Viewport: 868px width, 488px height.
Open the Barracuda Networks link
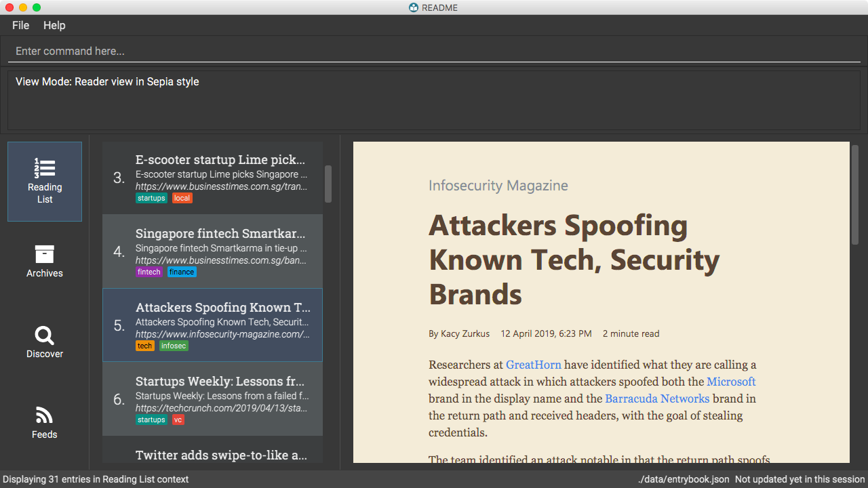point(657,399)
